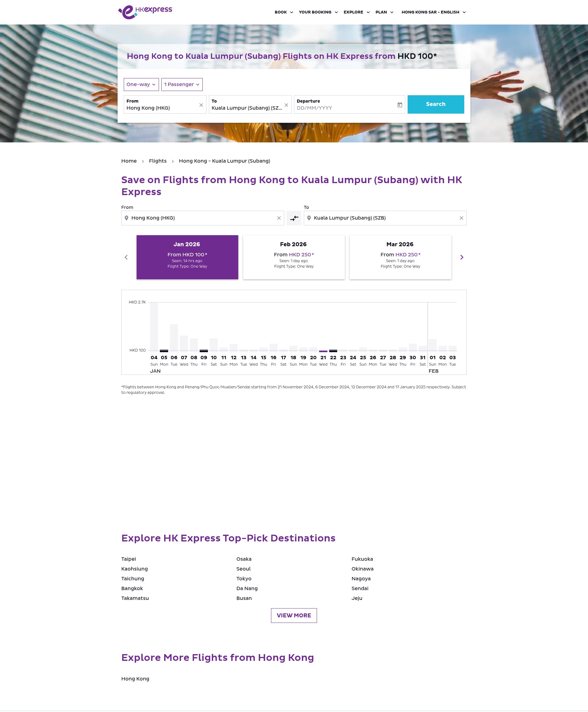The width and height of the screenshot is (588, 712).
Task: Select the 21 Wed purple bar in chart
Action: coord(323,351)
